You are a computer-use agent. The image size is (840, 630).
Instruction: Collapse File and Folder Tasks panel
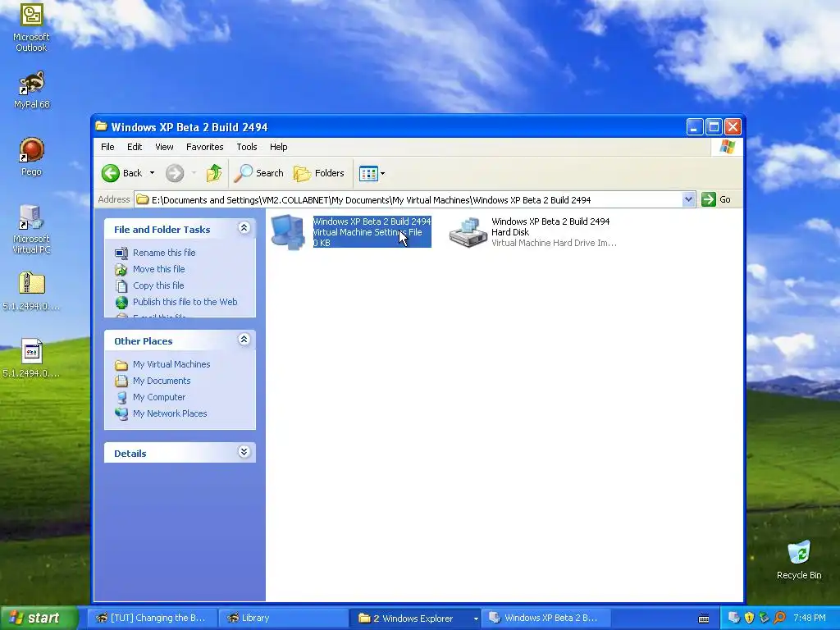244,228
